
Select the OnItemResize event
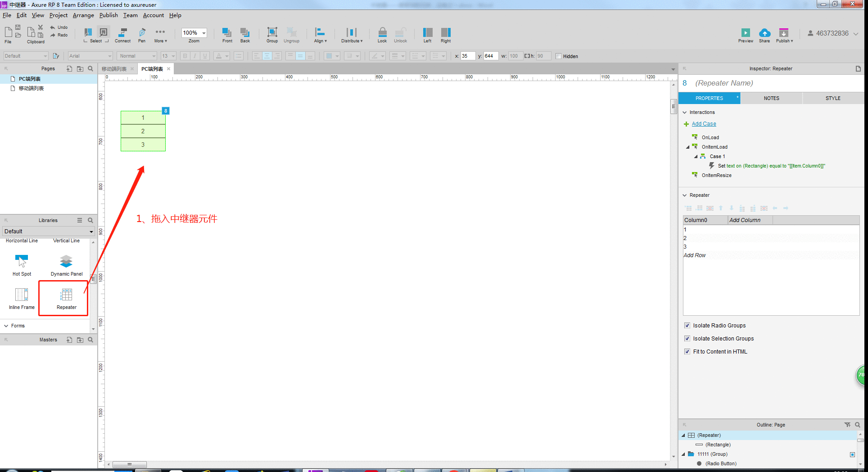coord(716,176)
